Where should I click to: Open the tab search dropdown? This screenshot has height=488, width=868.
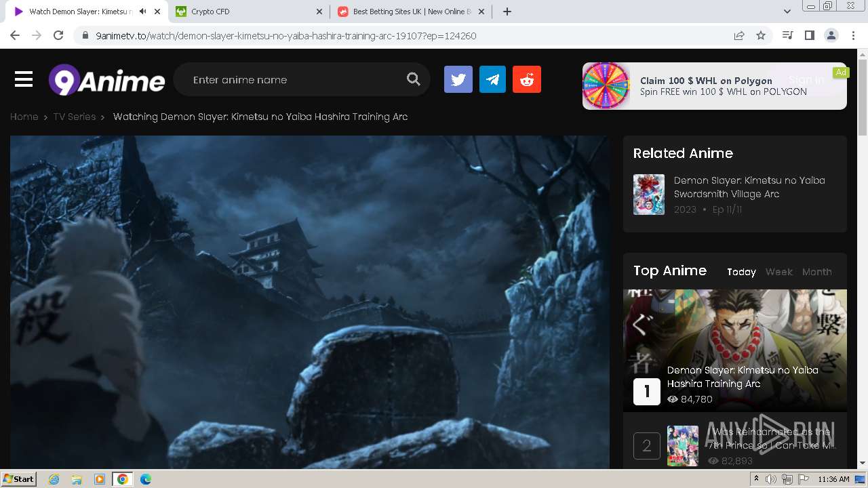(787, 12)
